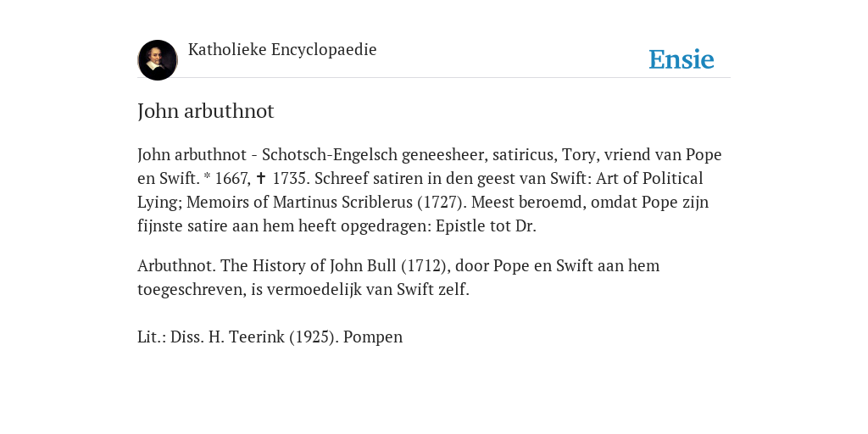Click the author name Pompen
The height and width of the screenshot is (434, 868).
(373, 337)
